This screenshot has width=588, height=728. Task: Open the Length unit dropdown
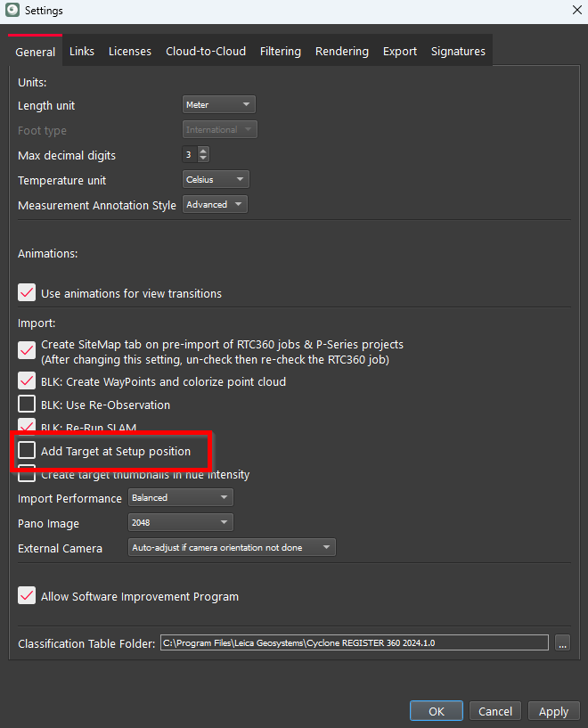[x=218, y=105]
